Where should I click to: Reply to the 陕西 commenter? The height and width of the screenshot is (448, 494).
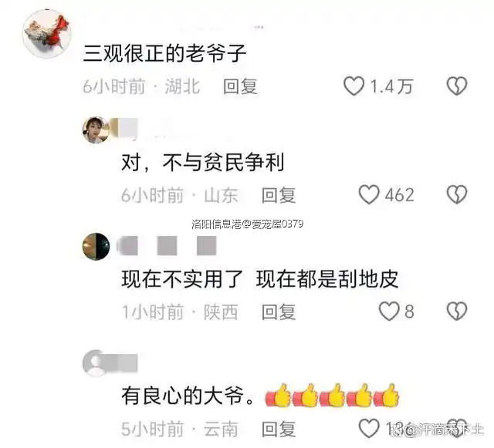tap(279, 312)
